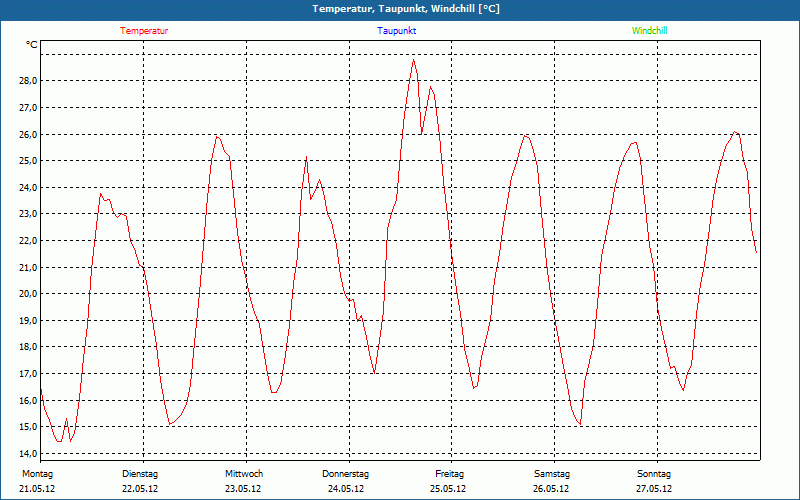Select the 17,0 y-axis value
The image size is (800, 500).
pyautogui.click(x=28, y=373)
